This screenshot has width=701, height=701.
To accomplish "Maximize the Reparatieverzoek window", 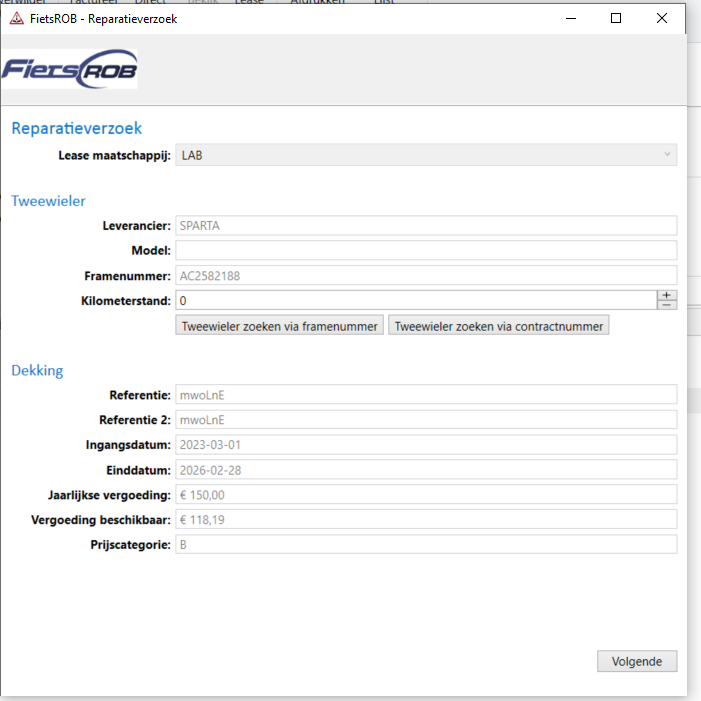I will [x=616, y=18].
